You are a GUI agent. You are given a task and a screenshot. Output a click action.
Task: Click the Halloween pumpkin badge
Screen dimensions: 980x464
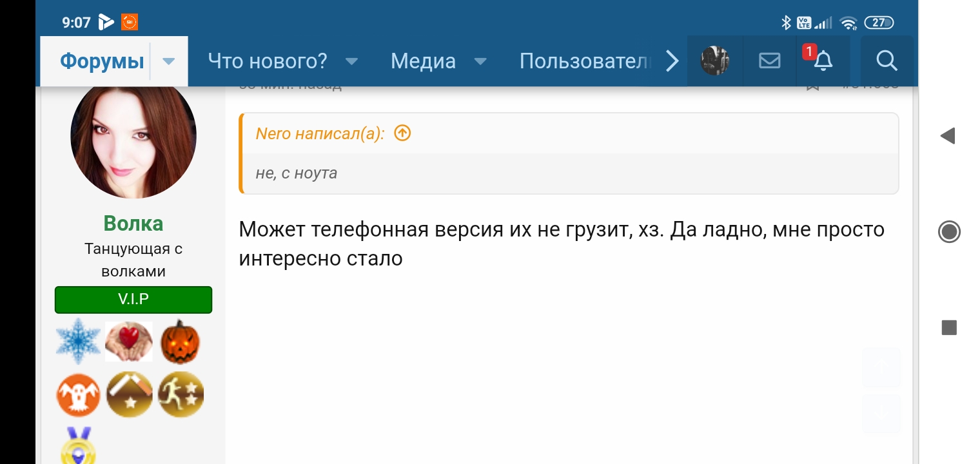click(180, 341)
